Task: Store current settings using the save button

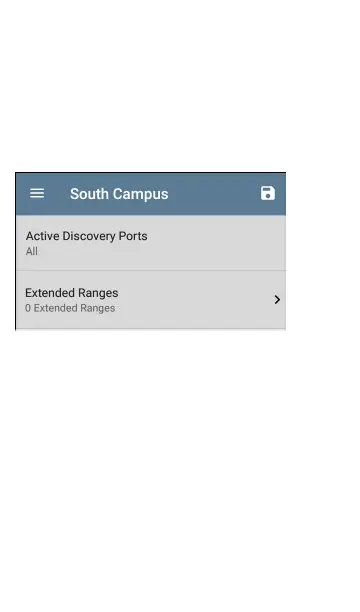Action: point(268,193)
